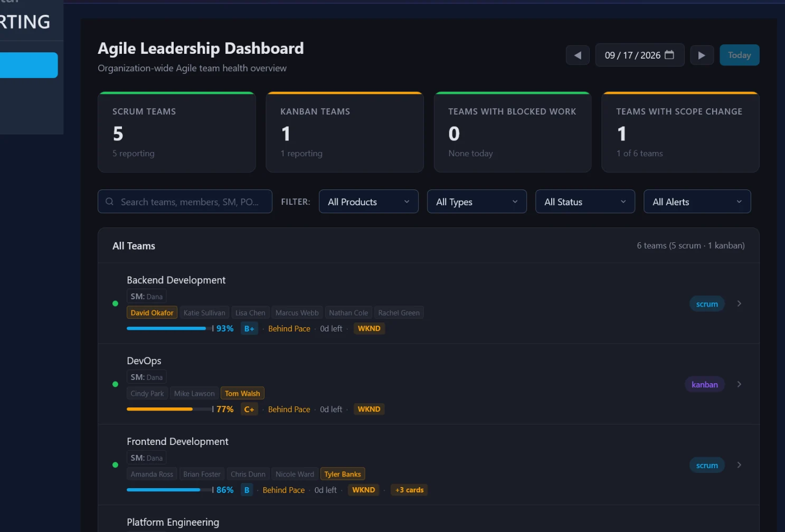Image resolution: width=785 pixels, height=532 pixels.
Task: Click Backend Development scrum badge
Action: click(707, 304)
